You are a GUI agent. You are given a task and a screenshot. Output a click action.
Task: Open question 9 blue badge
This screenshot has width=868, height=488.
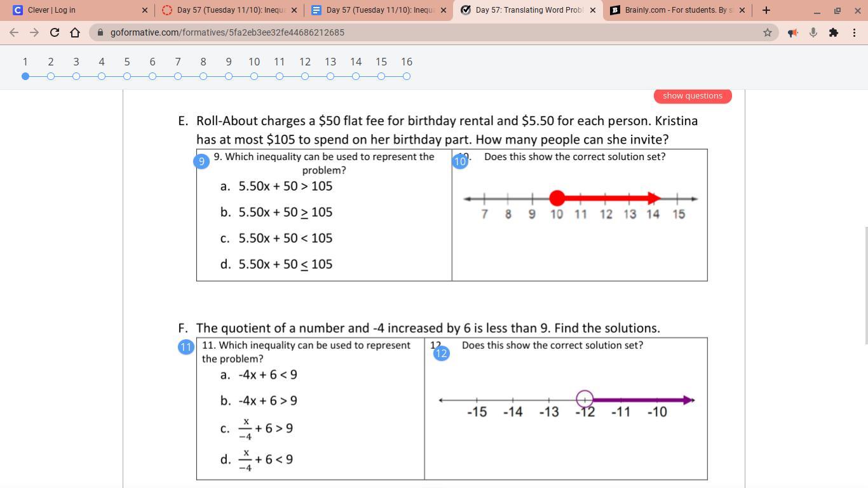[201, 161]
